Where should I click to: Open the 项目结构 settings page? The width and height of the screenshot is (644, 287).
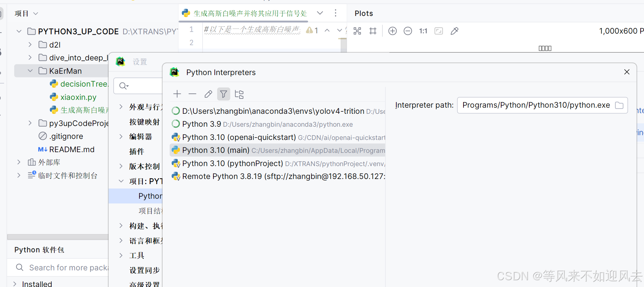(x=150, y=211)
